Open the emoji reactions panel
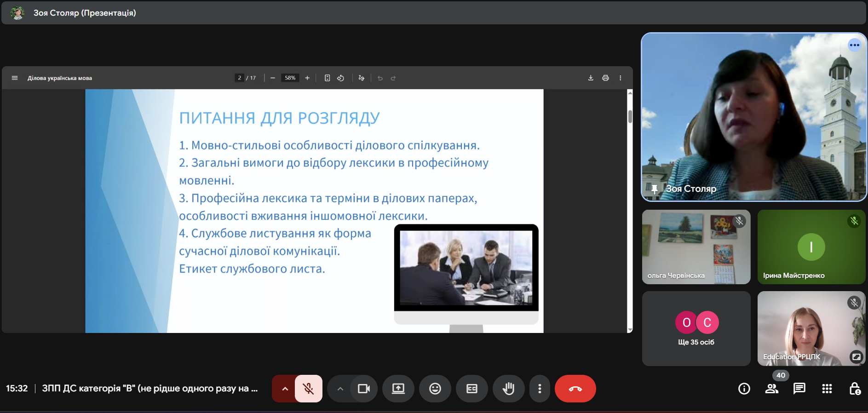The width and height of the screenshot is (868, 413). [435, 389]
